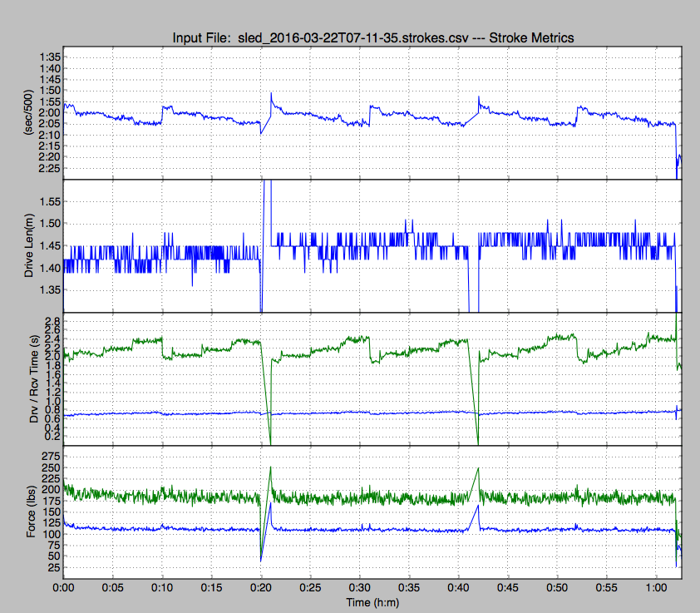Click the 275 tick on the Force axis
The height and width of the screenshot is (613, 700).
[50, 456]
